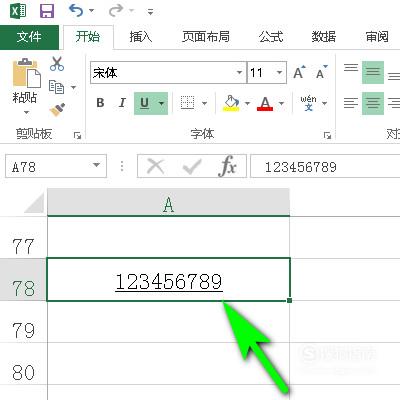Expand the font name dropdown list

pos(239,72)
